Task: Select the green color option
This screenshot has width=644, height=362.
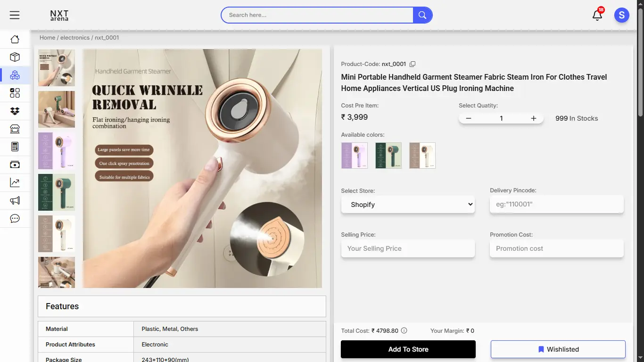Action: tap(388, 156)
